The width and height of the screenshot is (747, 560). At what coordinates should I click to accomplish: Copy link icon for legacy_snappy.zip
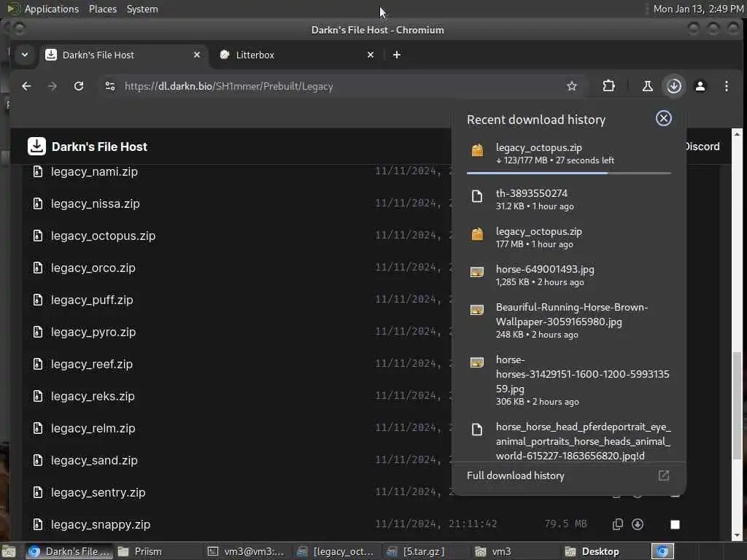(x=617, y=524)
